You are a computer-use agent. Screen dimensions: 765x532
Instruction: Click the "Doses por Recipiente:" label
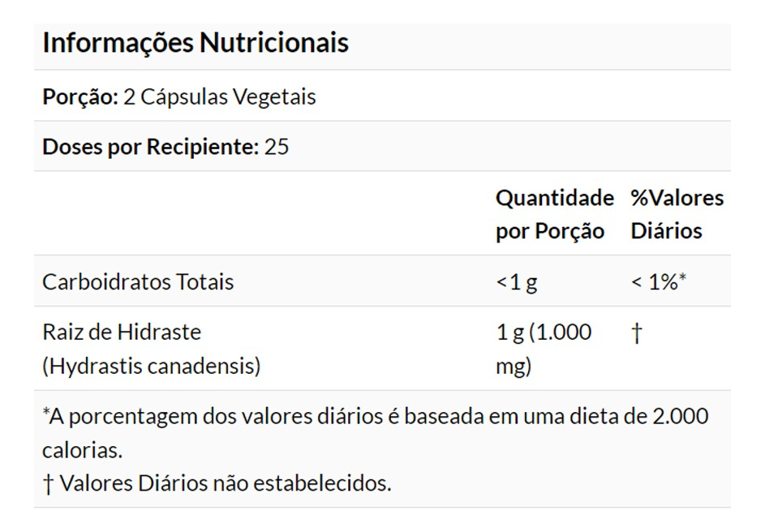point(150,148)
